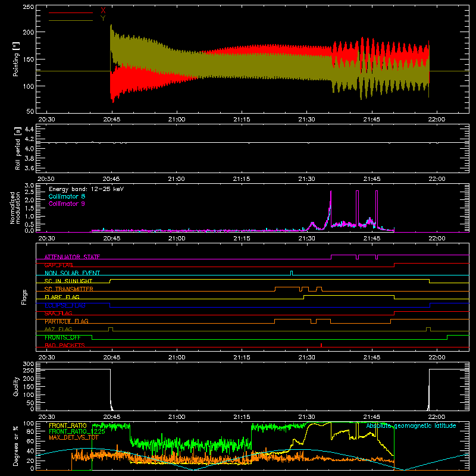This screenshot has height=476, width=476.
Task: Click the 21:15 time label under Pointing plot
Action: tap(242, 120)
